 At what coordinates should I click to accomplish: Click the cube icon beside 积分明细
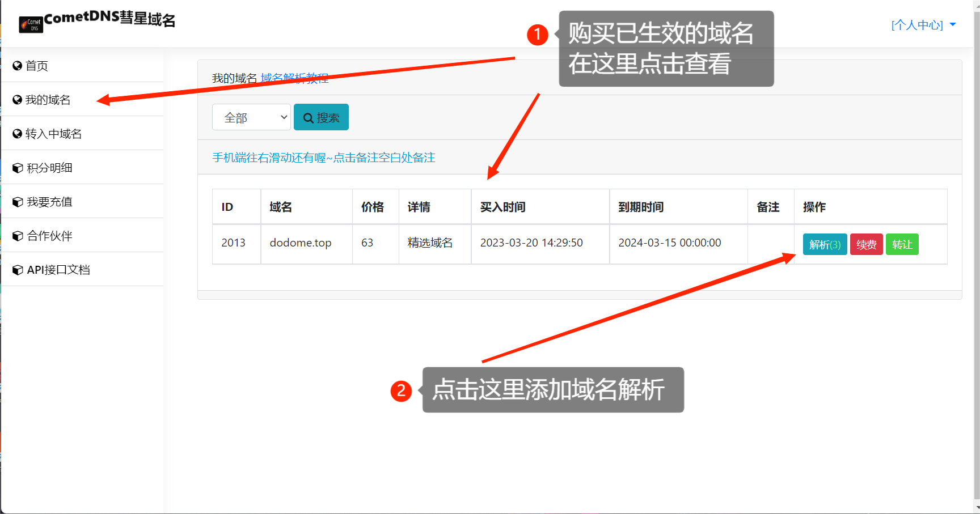(x=18, y=168)
